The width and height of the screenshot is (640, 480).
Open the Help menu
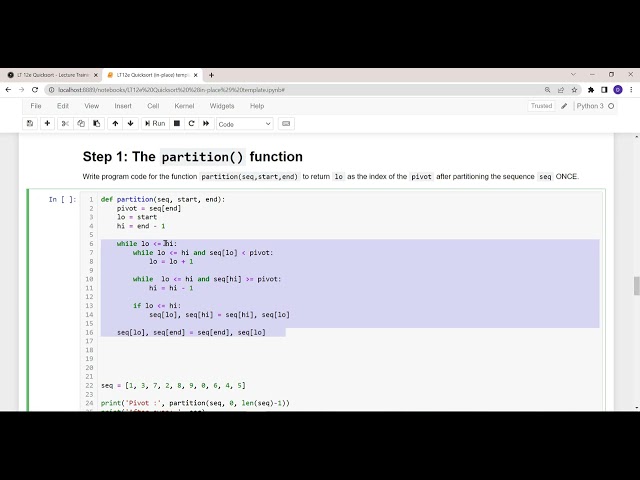257,106
